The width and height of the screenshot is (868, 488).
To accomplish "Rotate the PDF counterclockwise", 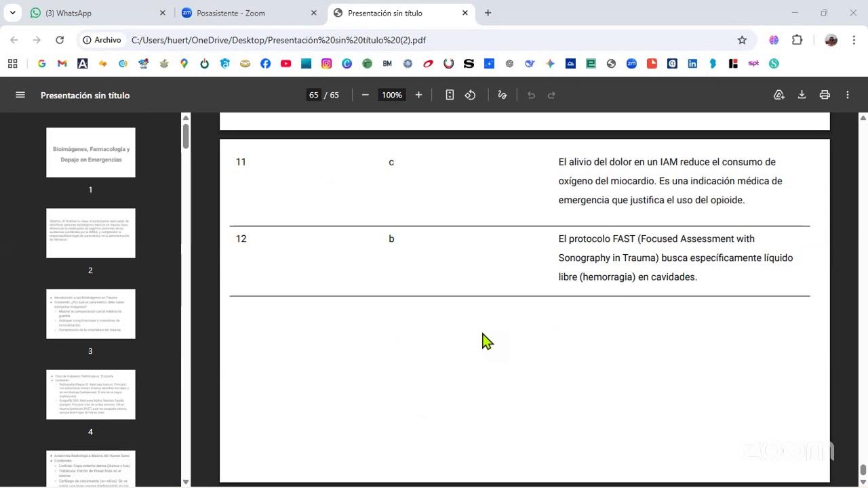I will pyautogui.click(x=470, y=95).
